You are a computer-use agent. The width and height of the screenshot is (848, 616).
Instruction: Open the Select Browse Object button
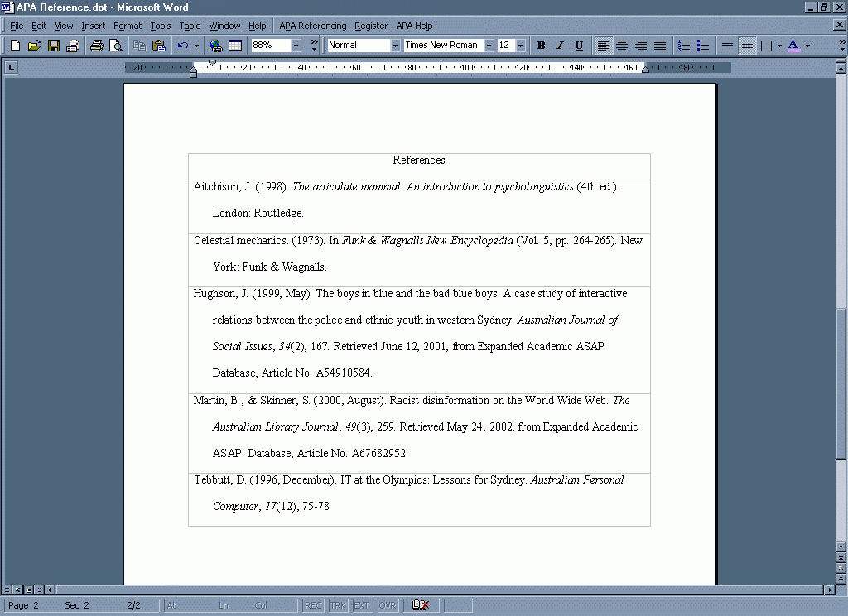[x=841, y=569]
